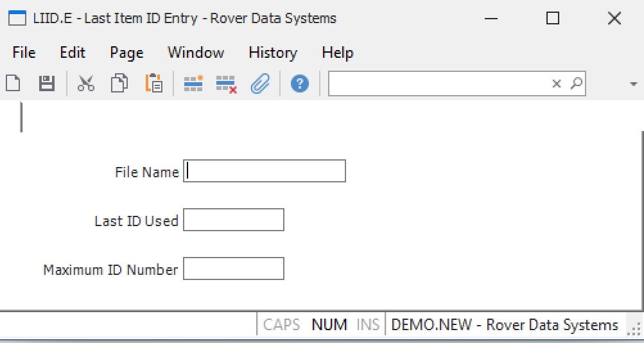The width and height of the screenshot is (644, 343).
Task: Open the Edit menu
Action: tap(73, 53)
